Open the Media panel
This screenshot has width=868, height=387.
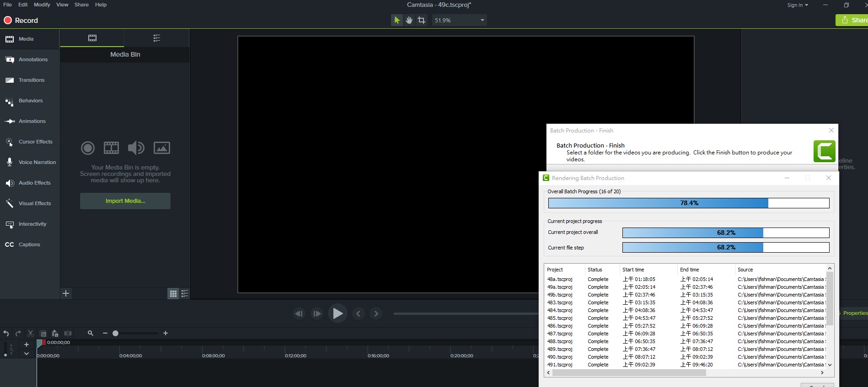point(30,39)
